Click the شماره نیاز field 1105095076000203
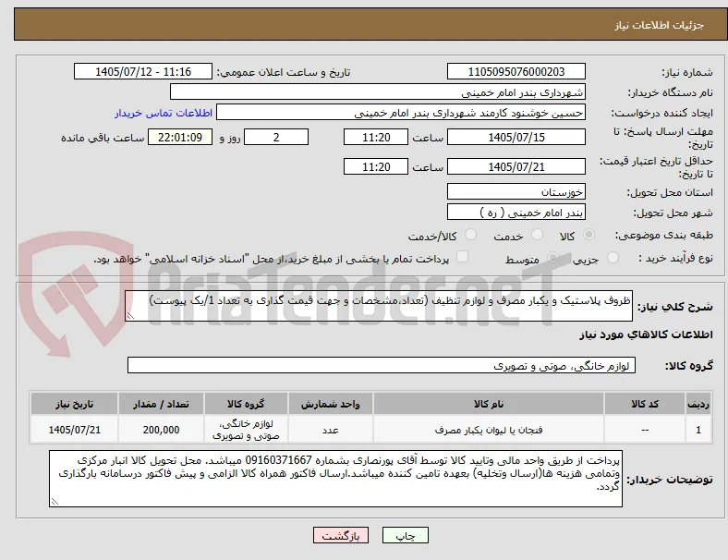The width and height of the screenshot is (728, 560). click(516, 71)
